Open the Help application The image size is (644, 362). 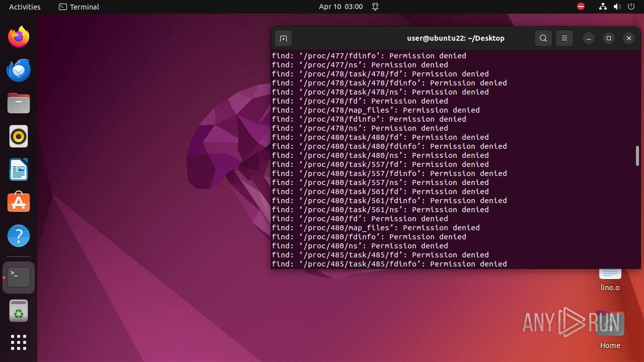pyautogui.click(x=19, y=236)
